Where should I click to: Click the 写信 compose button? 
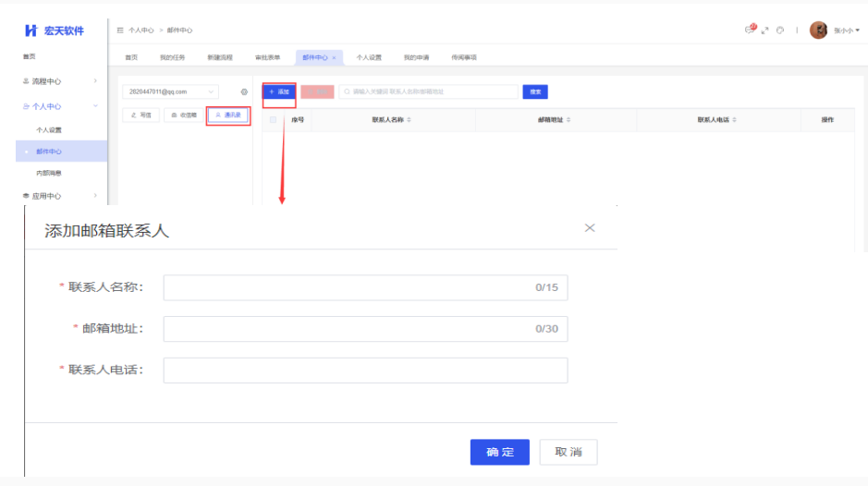141,115
